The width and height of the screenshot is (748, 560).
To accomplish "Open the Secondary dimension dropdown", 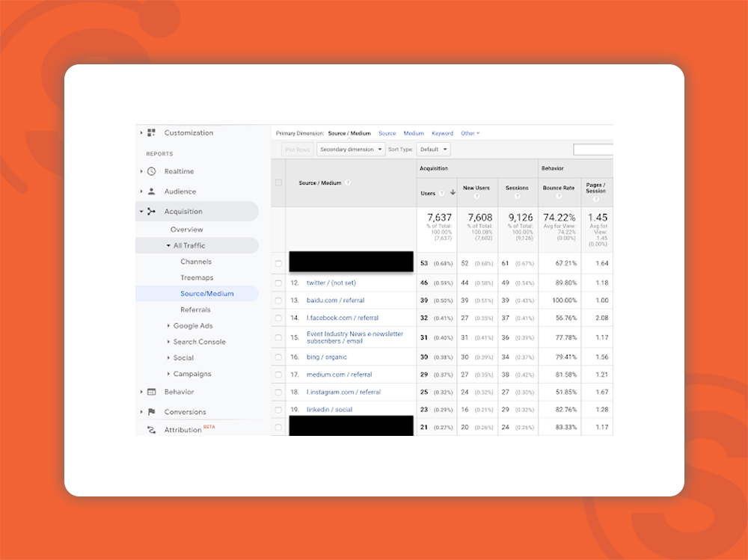I will [350, 150].
